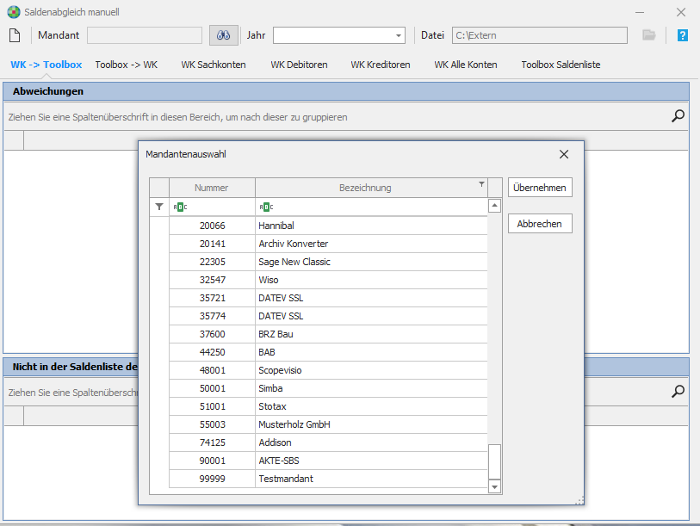Screen dimensions: 700x526
Task: Open the WK Sachkonten tab
Action: pos(213,65)
